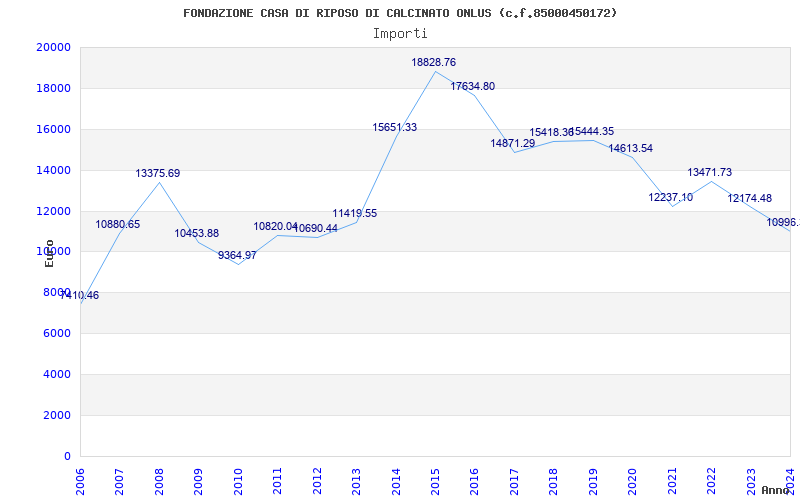The image size is (800, 500).
Task: Click x-axis year 2022
Action: tap(711, 482)
